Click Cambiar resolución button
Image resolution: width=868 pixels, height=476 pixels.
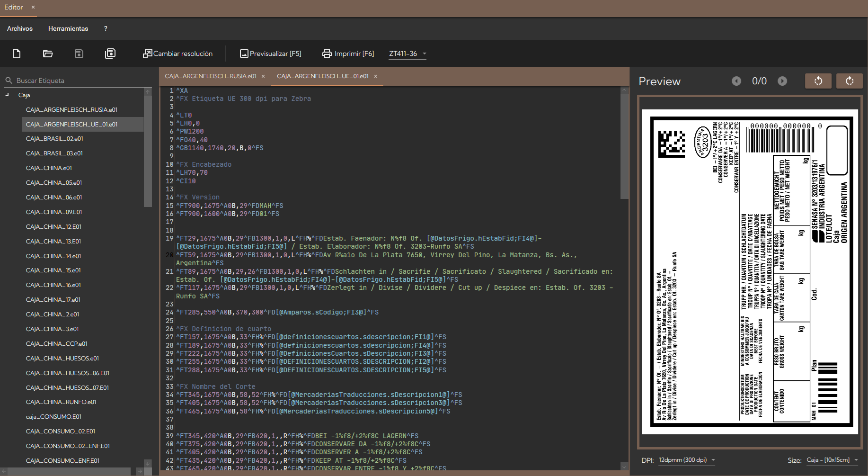tap(178, 54)
